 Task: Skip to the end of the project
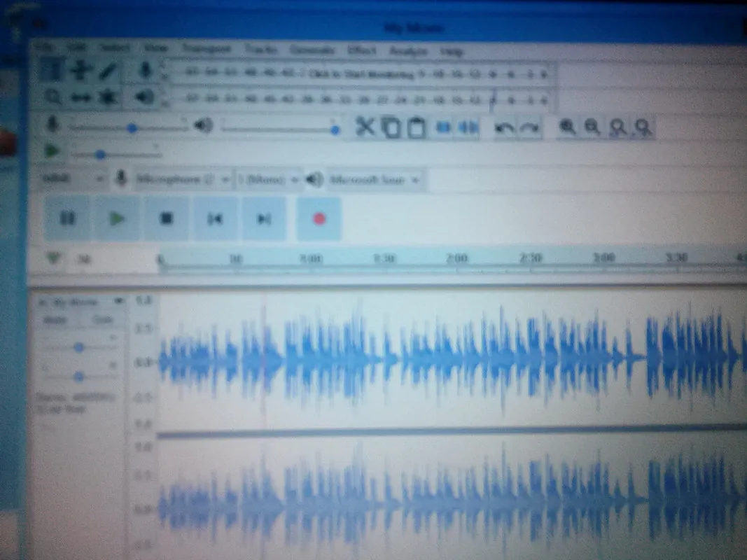265,219
